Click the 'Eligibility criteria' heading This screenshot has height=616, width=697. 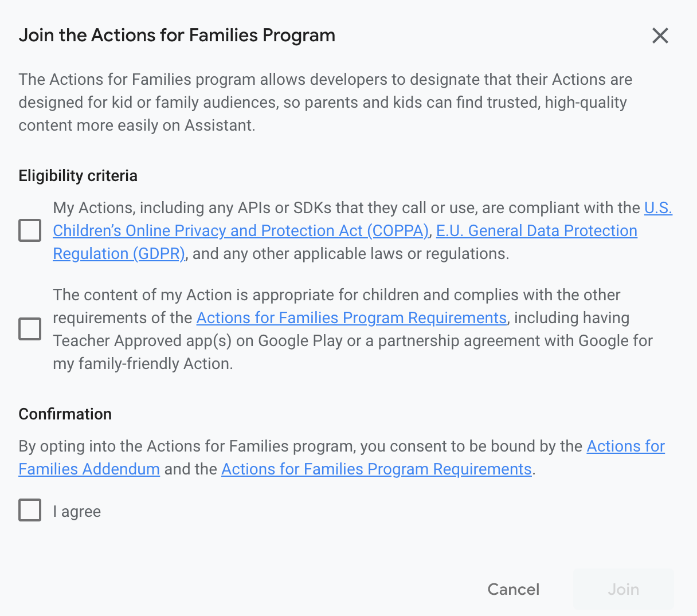(x=78, y=176)
